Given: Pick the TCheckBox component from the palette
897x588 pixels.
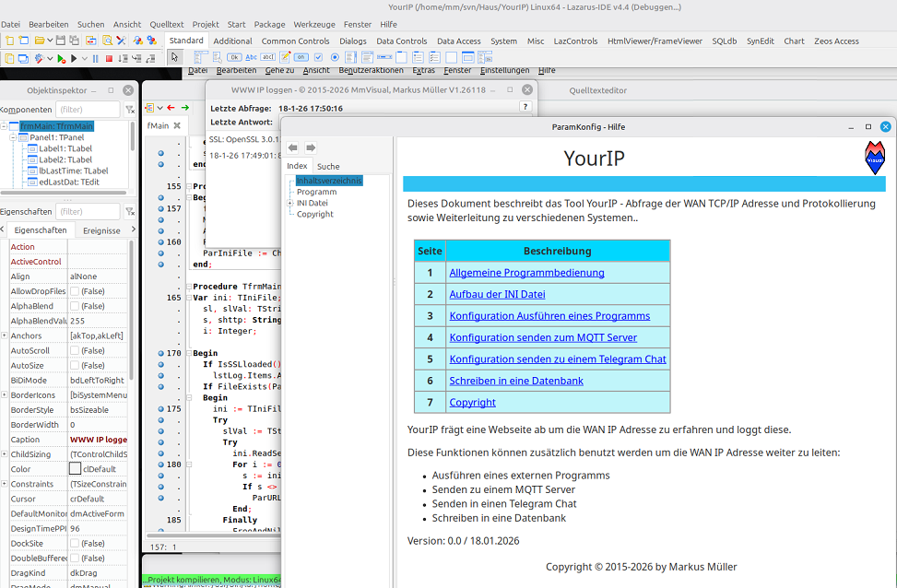Looking at the screenshot, I should (x=316, y=57).
